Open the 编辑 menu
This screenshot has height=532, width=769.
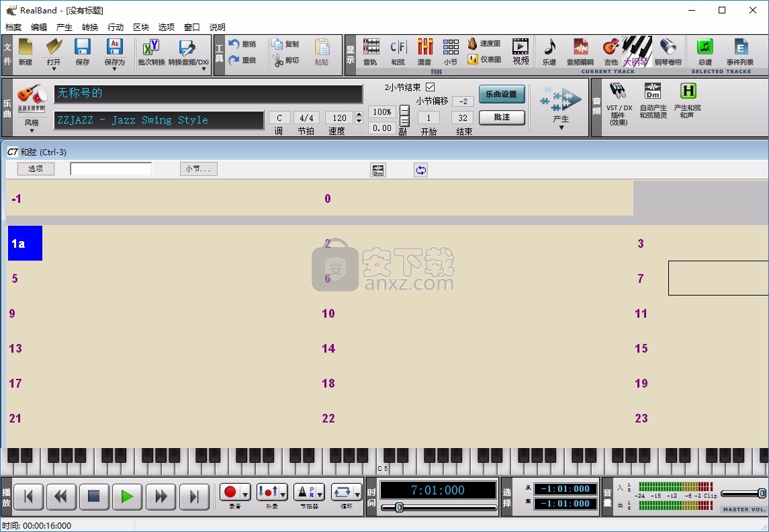pyautogui.click(x=39, y=27)
